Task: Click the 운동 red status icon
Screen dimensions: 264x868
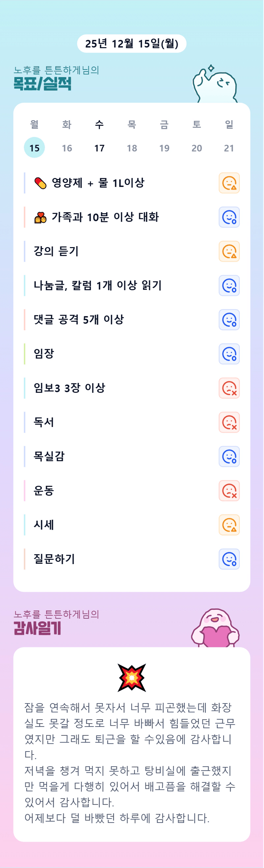Action: pos(229,491)
